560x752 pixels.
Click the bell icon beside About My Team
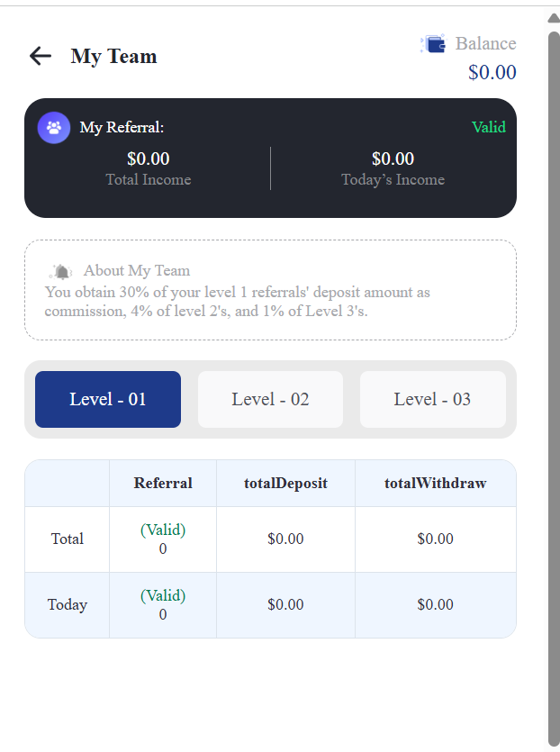coord(61,271)
